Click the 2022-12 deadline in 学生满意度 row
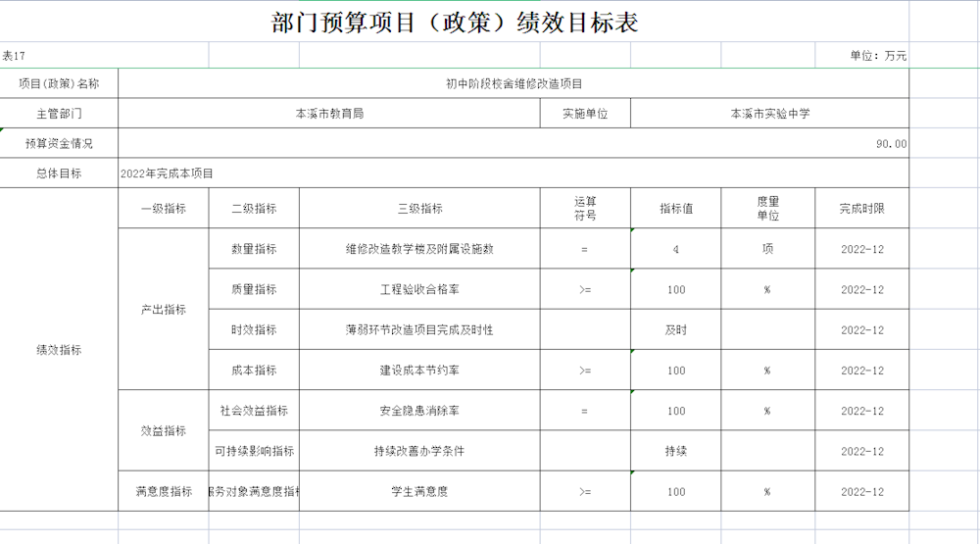 pos(861,491)
